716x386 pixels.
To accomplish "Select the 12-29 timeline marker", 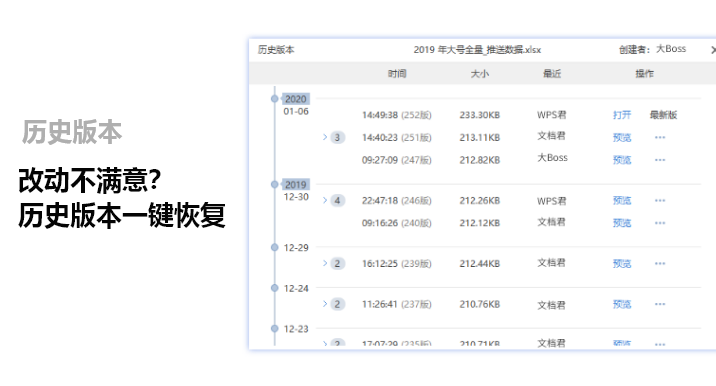I will click(x=274, y=248).
